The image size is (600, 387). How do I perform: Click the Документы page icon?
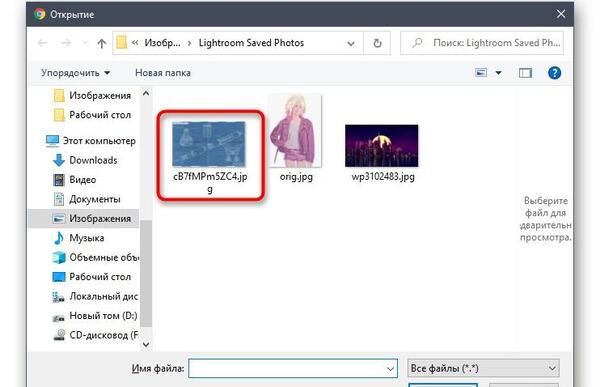[59, 199]
